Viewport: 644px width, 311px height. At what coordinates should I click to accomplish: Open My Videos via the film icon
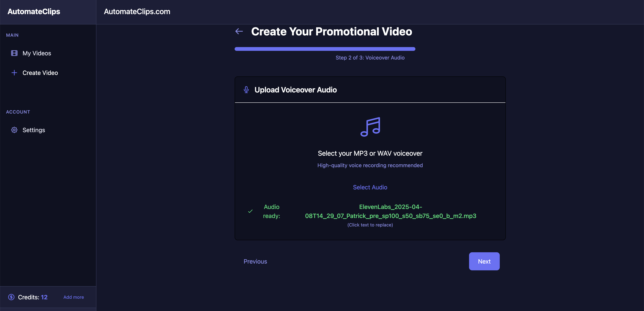[x=14, y=53]
